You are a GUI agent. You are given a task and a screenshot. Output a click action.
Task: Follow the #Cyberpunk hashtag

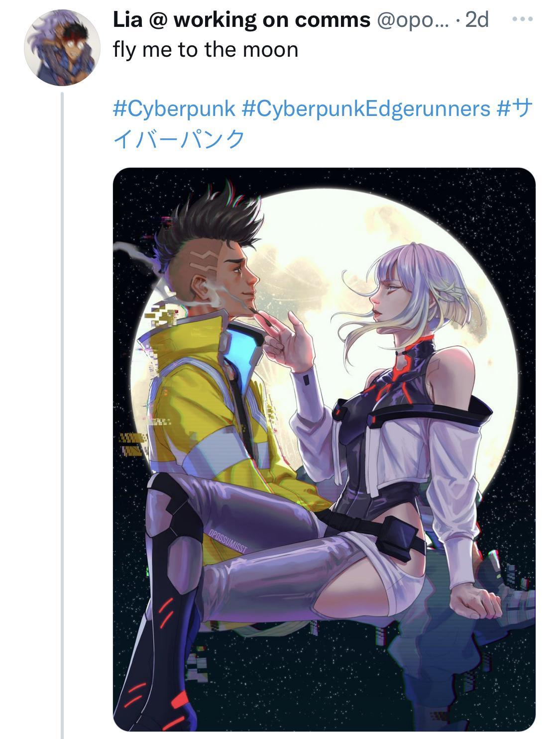click(x=174, y=108)
